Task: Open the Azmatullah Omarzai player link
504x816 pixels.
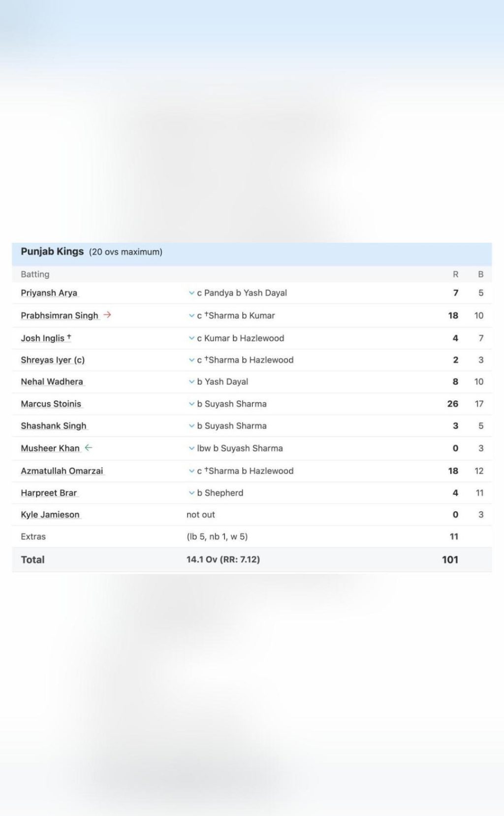Action: point(62,471)
